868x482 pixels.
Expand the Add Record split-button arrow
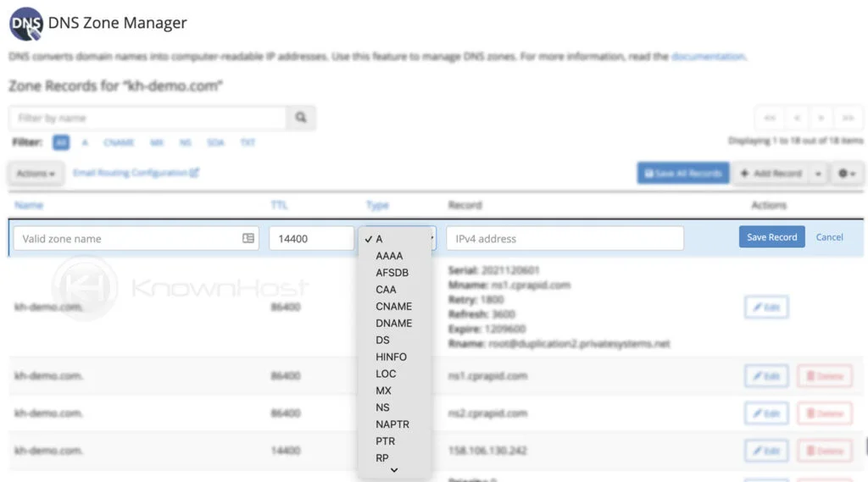(x=818, y=173)
